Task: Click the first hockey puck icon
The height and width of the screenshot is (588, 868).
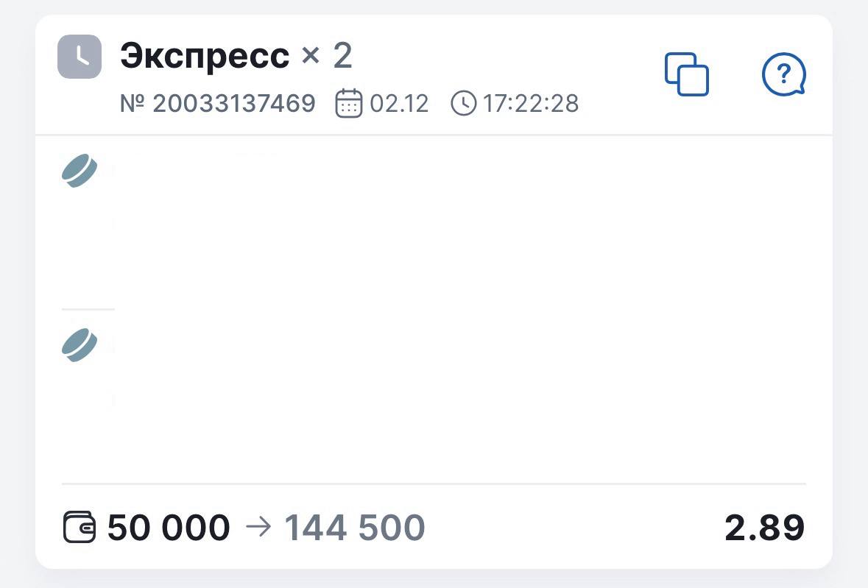Action: coord(79,171)
